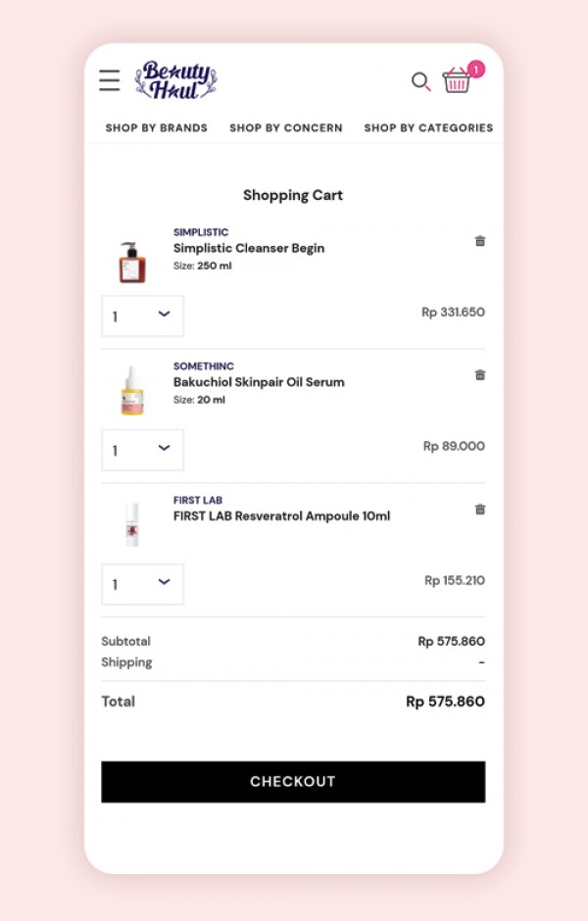Screen dimensions: 588x921
Task: Go to Shop By Categories
Action: coord(428,127)
